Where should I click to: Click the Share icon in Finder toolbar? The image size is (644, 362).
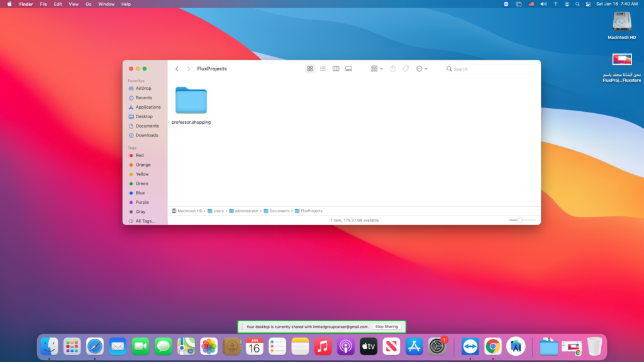(393, 69)
